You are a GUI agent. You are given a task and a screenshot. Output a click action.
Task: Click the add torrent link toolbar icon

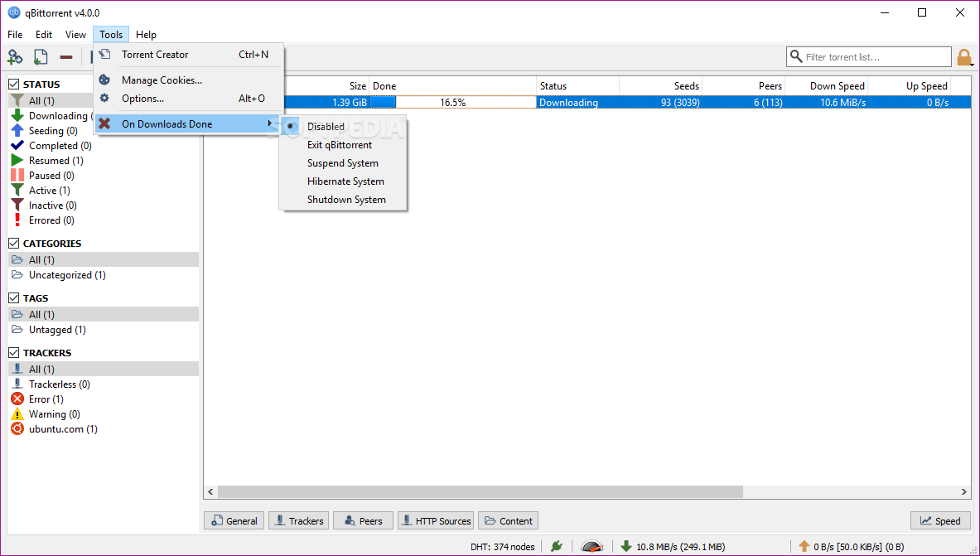point(15,57)
